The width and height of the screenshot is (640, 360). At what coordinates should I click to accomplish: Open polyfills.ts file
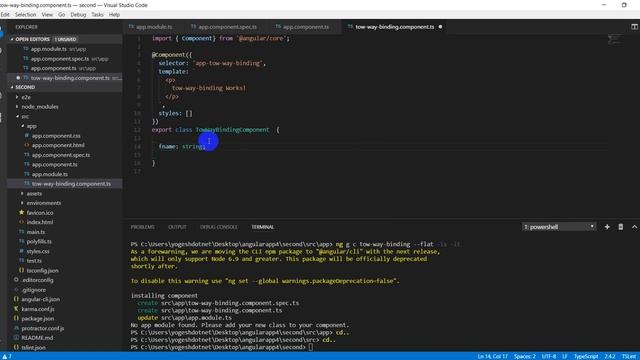[x=39, y=242]
